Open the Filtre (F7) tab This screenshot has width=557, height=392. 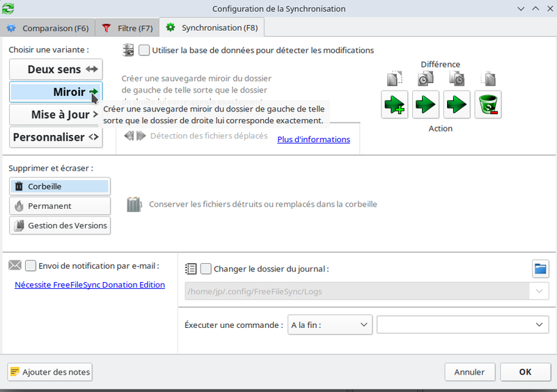127,28
